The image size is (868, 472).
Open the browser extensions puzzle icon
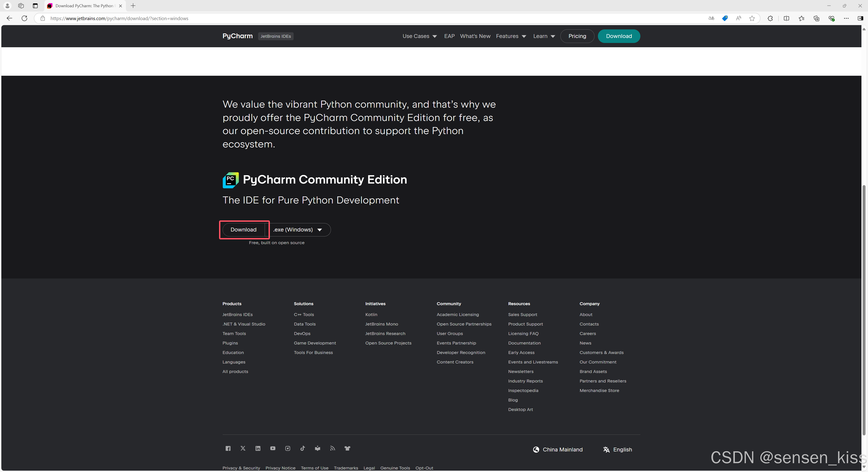point(770,18)
